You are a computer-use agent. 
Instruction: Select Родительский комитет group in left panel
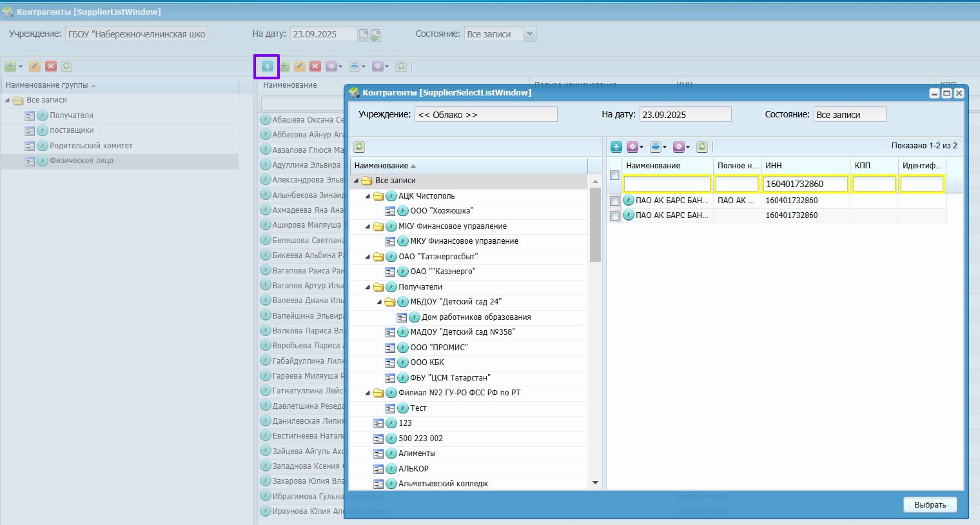(91, 146)
